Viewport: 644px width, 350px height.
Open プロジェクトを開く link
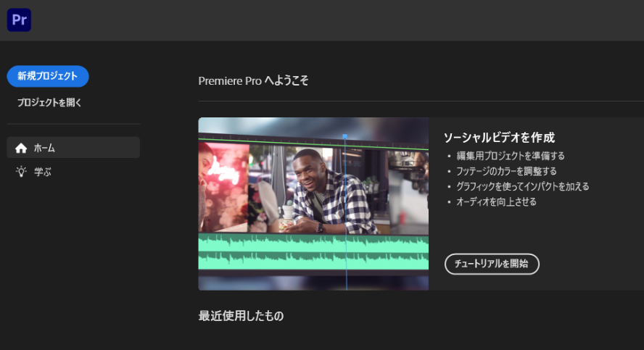pos(49,103)
